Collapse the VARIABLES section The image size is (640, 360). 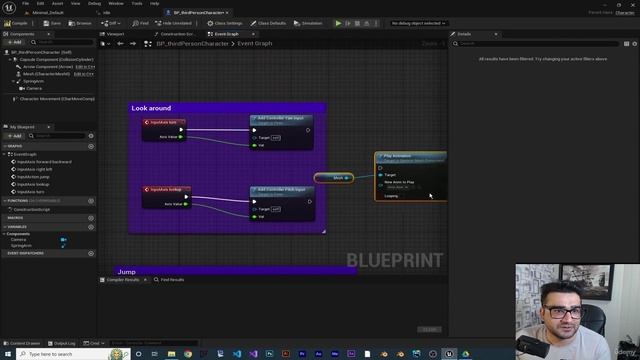tap(5, 227)
